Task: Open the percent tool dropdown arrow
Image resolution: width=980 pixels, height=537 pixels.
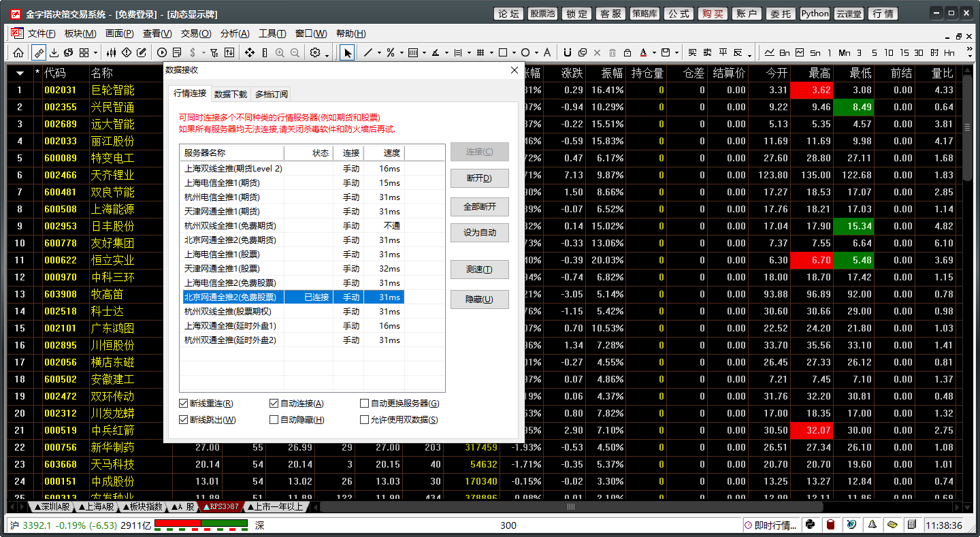Action: tap(402, 52)
